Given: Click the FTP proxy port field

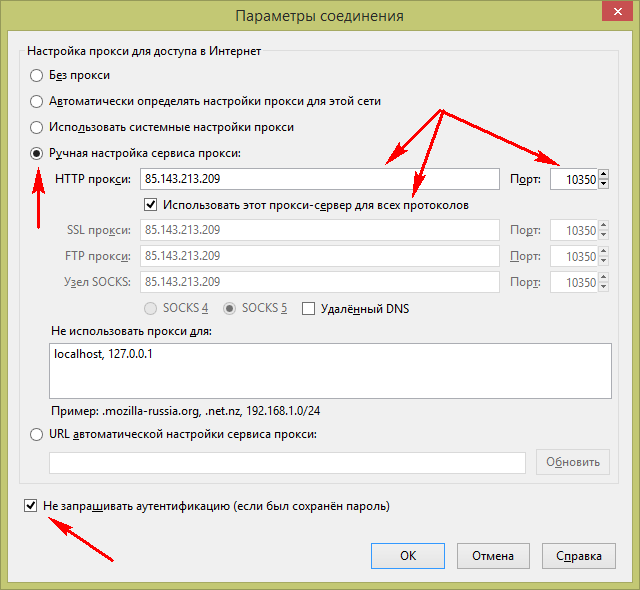Looking at the screenshot, I should 573,256.
